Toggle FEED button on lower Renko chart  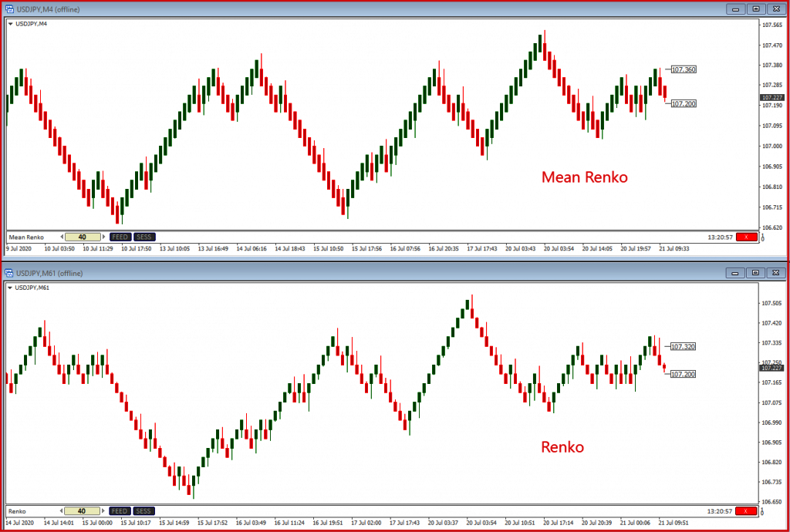[120, 510]
